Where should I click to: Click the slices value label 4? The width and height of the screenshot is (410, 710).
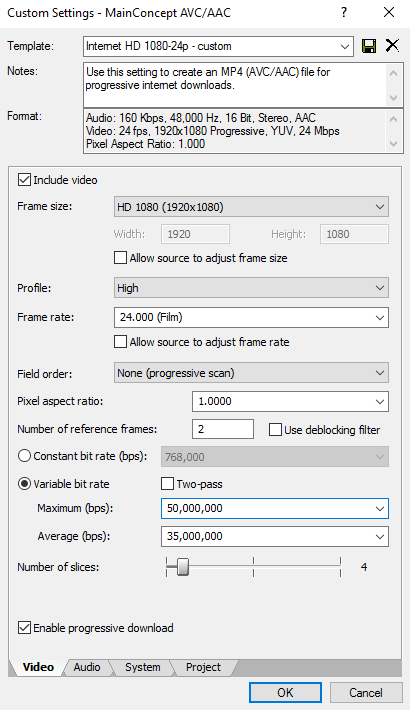(x=364, y=567)
